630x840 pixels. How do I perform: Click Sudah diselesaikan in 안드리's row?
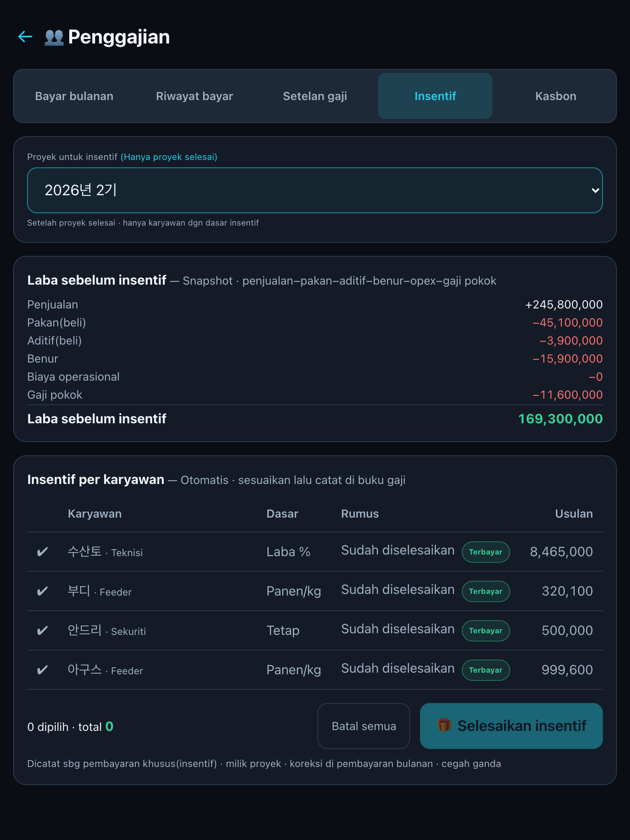point(398,629)
